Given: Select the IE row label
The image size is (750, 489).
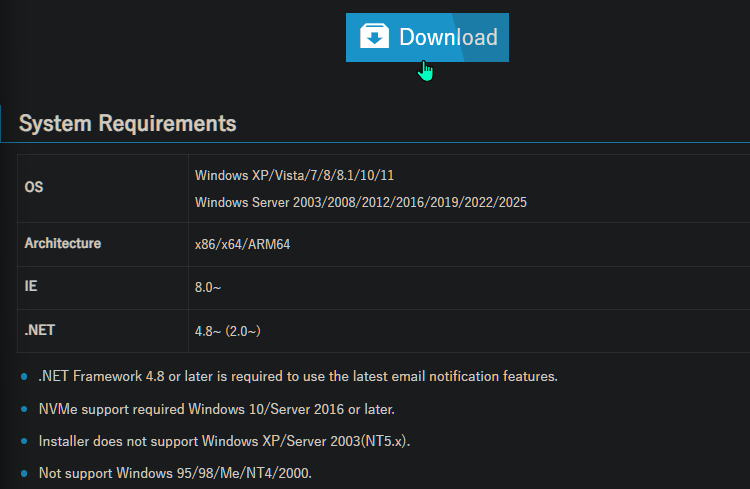Looking at the screenshot, I should [x=30, y=286].
